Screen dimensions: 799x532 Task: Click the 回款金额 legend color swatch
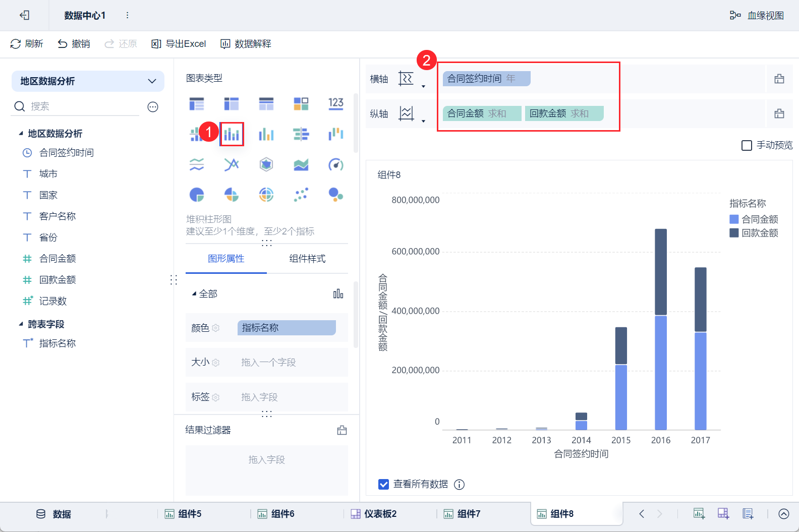(x=734, y=233)
